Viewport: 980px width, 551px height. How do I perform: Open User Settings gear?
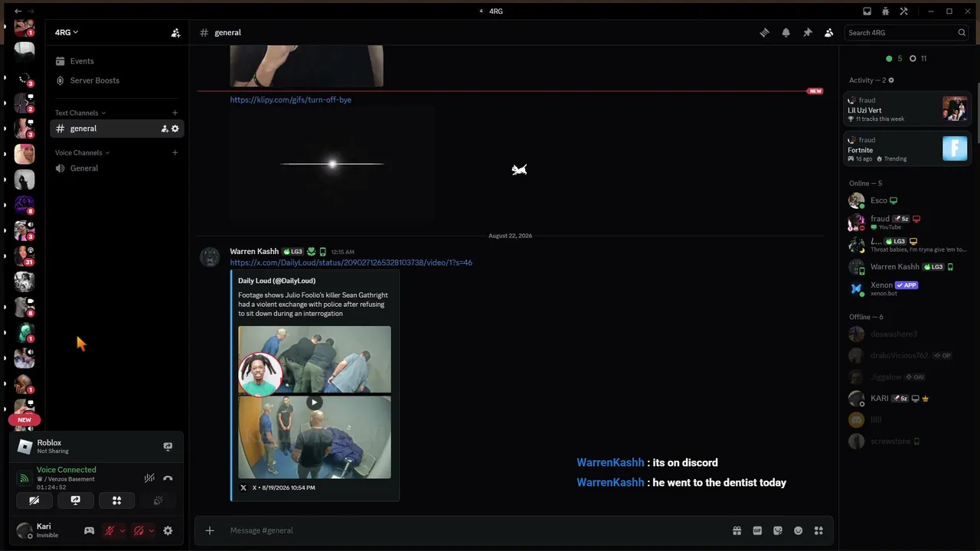[168, 530]
